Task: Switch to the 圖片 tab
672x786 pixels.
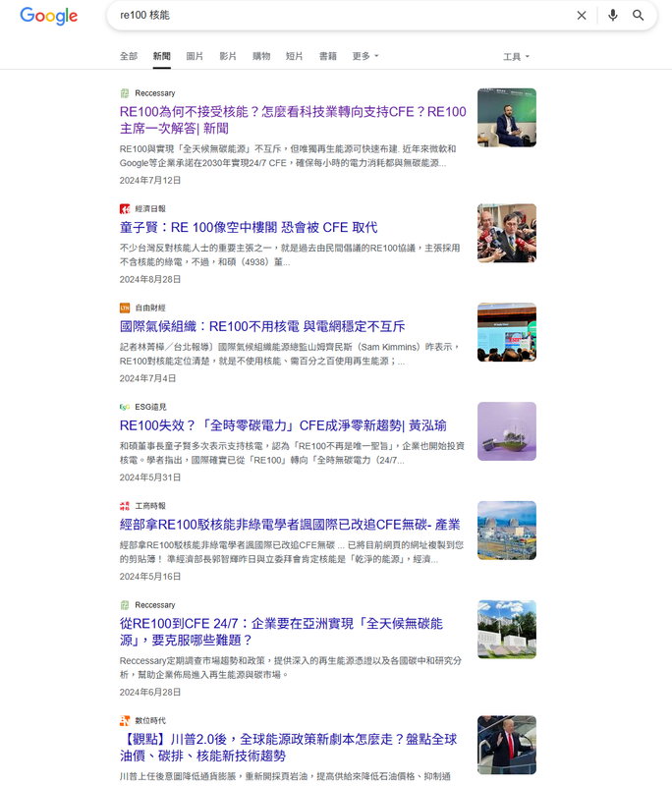Action: (195, 56)
